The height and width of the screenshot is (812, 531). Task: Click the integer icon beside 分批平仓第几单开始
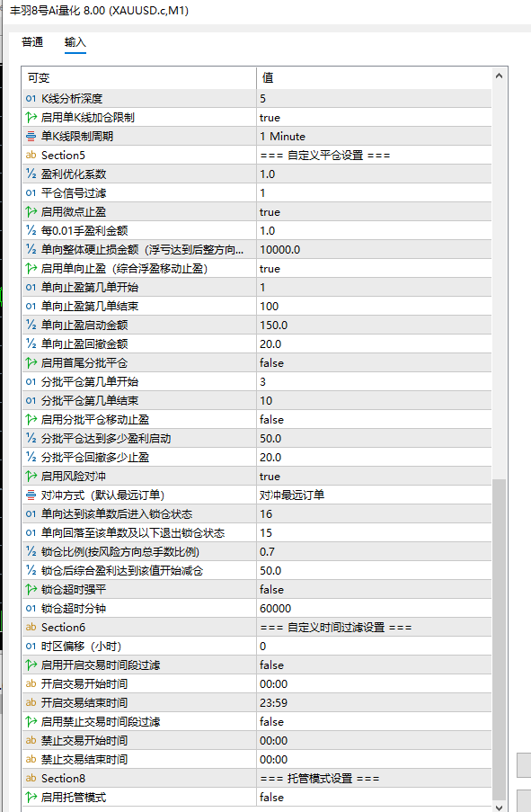point(31,382)
